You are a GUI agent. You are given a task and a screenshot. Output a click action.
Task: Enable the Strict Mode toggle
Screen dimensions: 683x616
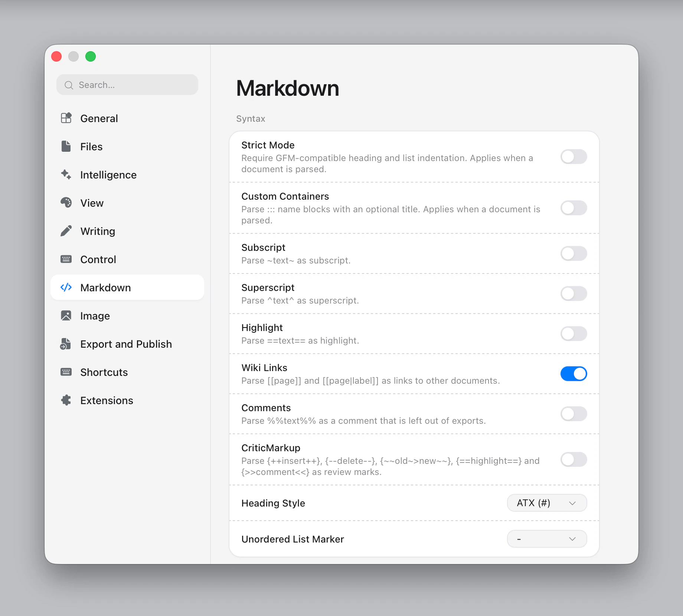click(573, 157)
